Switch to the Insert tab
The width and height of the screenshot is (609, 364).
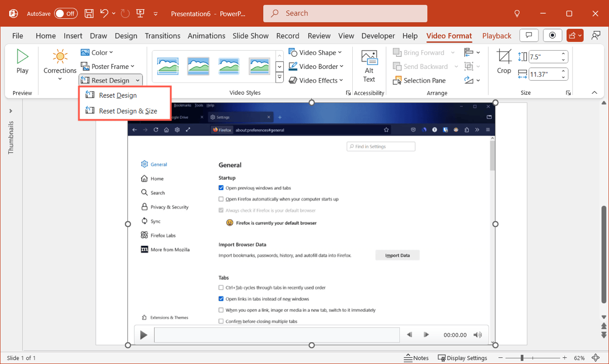(x=73, y=35)
